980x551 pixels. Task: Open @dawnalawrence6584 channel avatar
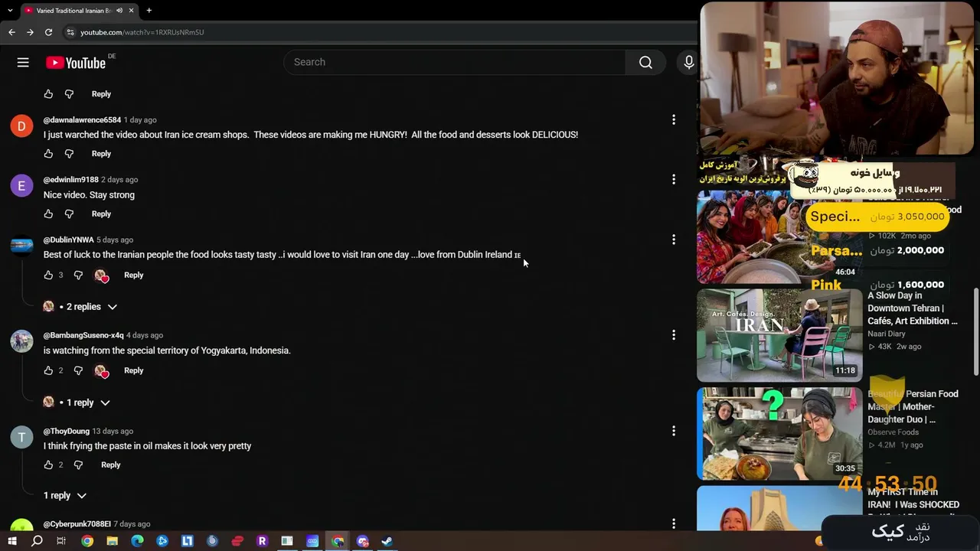pos(21,126)
